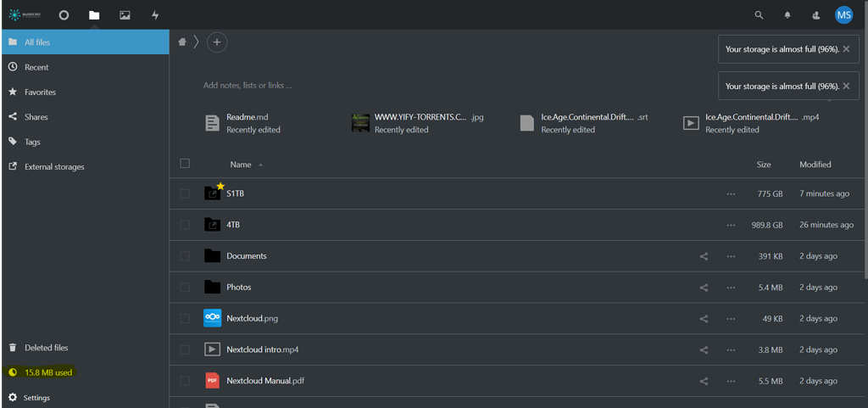
Task: Open the three-dot actions menu for Documents
Action: (732, 256)
